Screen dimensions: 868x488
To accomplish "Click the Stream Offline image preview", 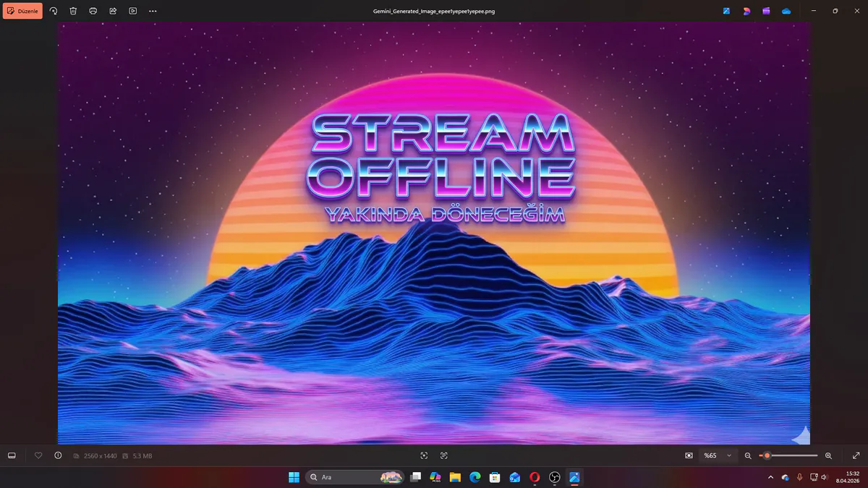I will tap(434, 233).
